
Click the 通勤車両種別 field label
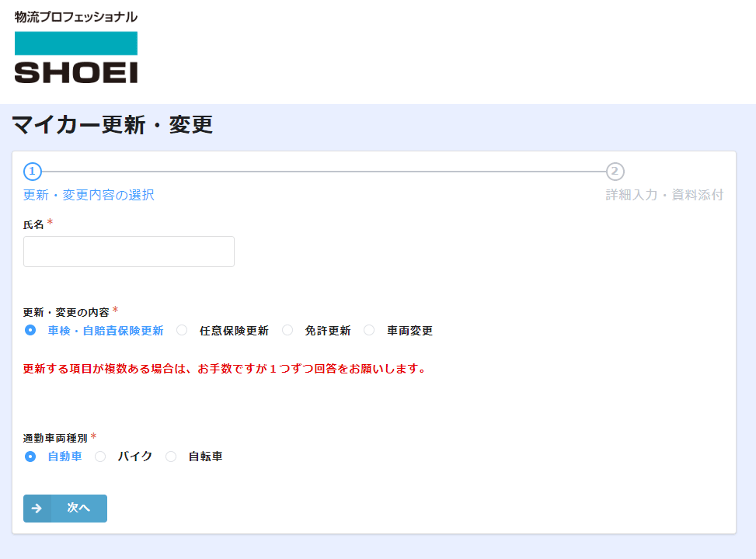point(55,438)
